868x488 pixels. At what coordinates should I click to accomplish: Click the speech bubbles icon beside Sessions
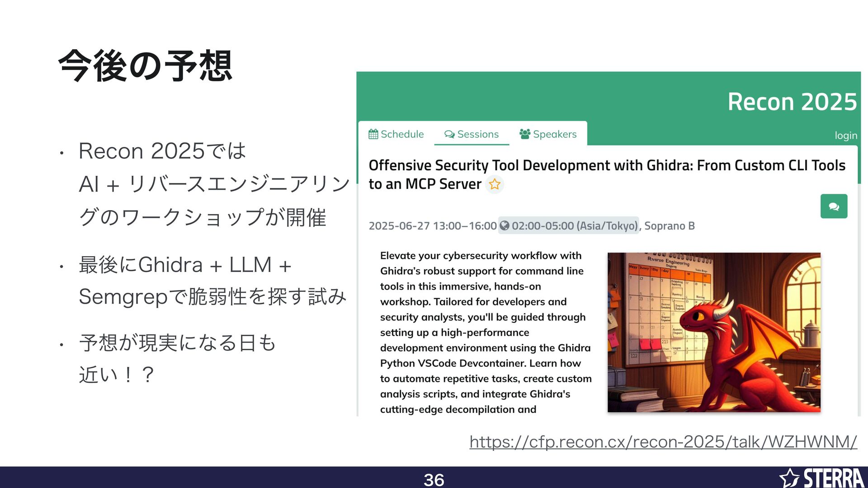449,134
